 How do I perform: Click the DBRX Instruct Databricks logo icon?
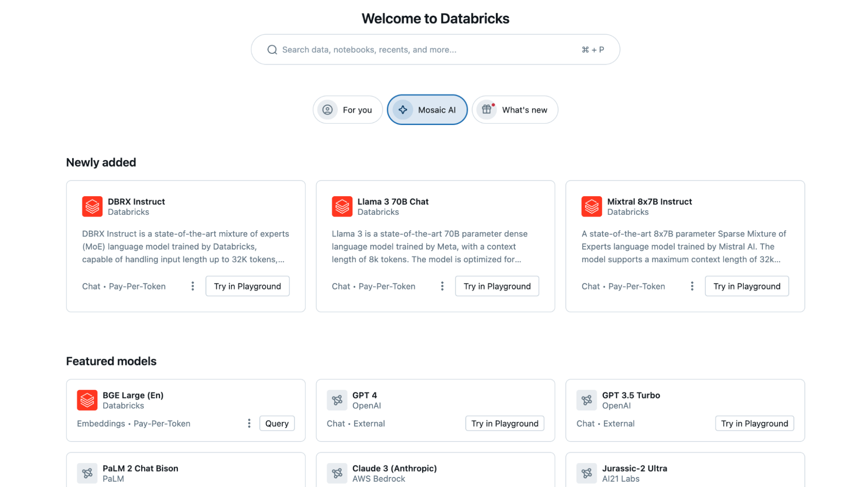92,207
